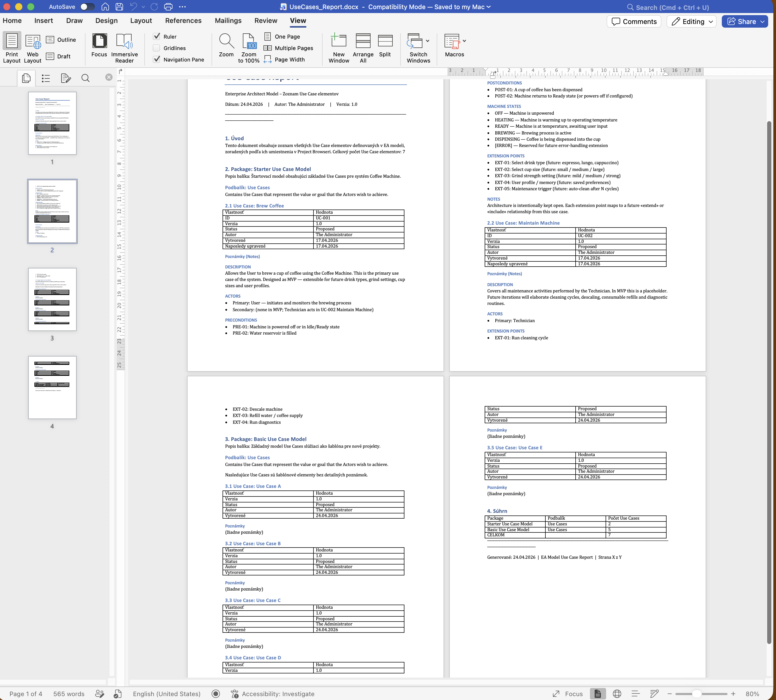This screenshot has height=700, width=776.
Task: Click the 80% zoom level
Action: click(x=752, y=693)
